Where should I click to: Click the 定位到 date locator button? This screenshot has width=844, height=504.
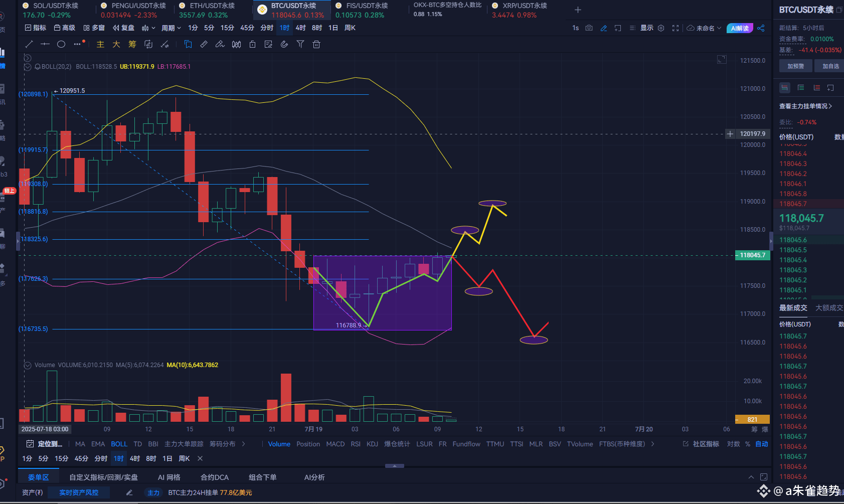click(45, 444)
